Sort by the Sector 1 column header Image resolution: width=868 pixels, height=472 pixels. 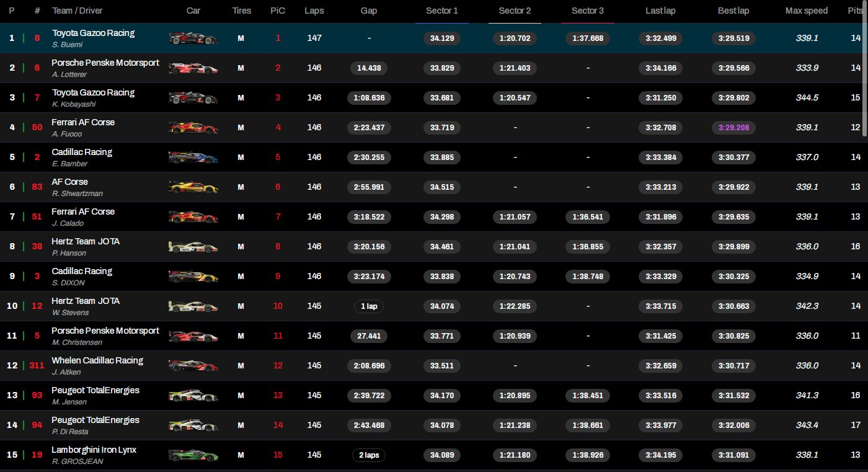tap(441, 11)
